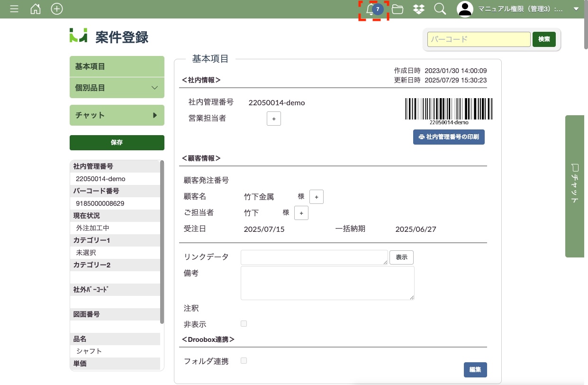
Task: Open the user account dropdown arrow
Action: [x=576, y=9]
